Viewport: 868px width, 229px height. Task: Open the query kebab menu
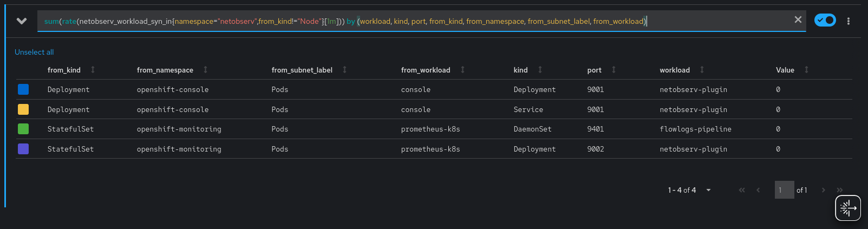point(848,21)
